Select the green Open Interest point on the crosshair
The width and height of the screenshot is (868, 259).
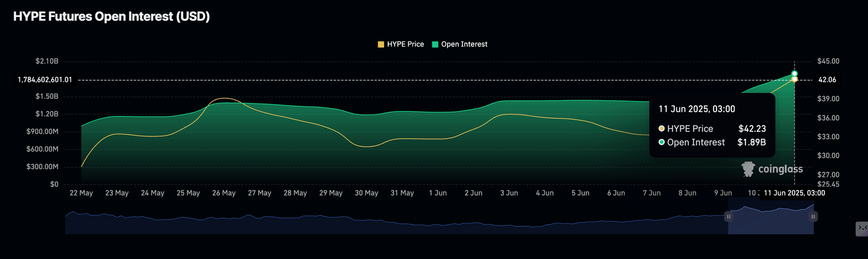coord(795,74)
